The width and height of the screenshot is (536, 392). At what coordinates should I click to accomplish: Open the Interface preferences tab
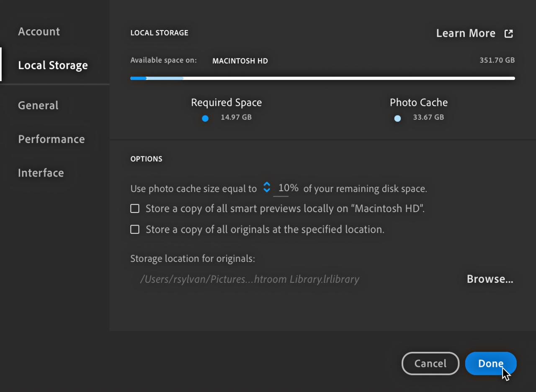tap(41, 173)
